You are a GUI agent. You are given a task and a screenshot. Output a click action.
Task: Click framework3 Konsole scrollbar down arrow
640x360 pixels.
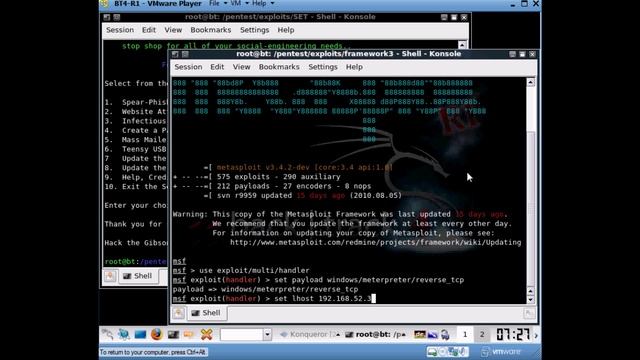coord(530,300)
